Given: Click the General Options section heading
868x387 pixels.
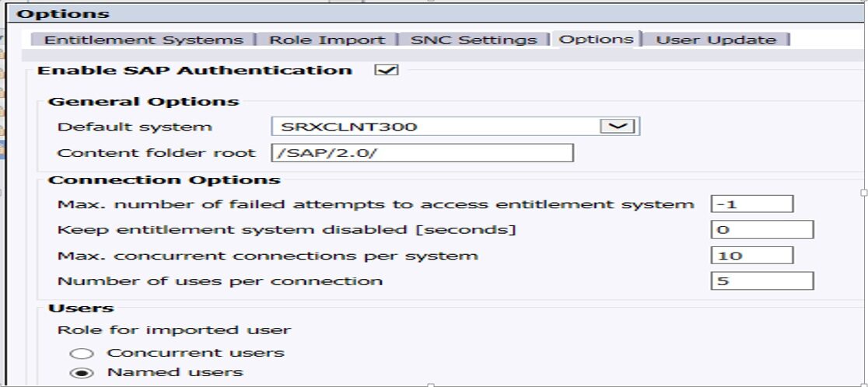Looking at the screenshot, I should coord(143,102).
